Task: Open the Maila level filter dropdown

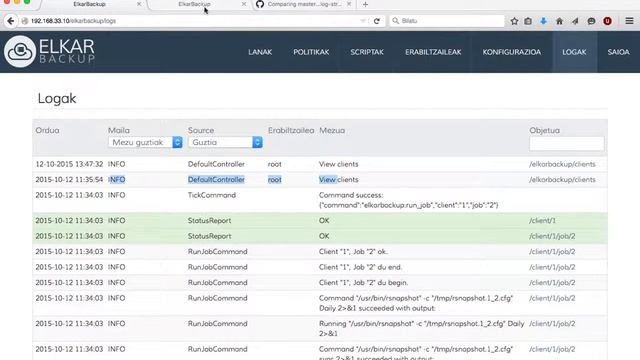Action: pos(145,142)
